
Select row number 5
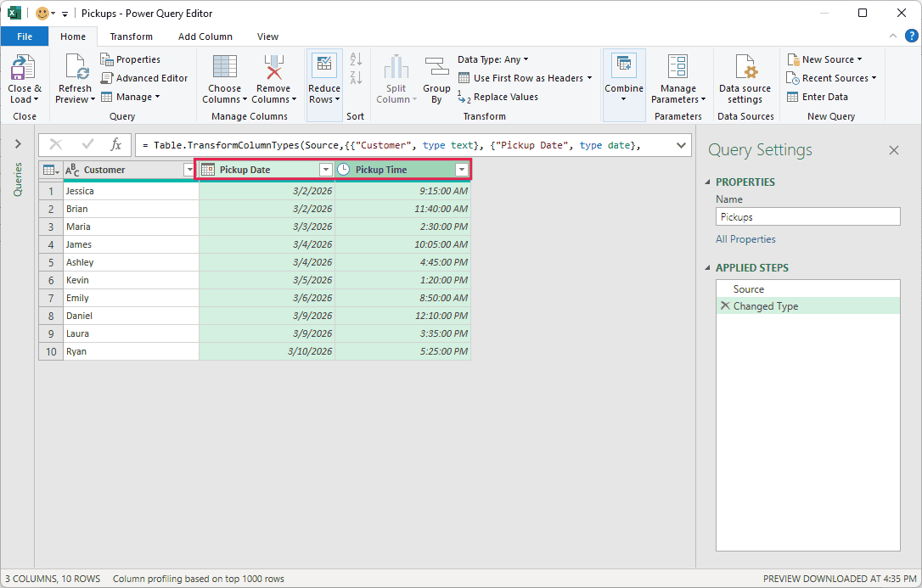tap(51, 262)
